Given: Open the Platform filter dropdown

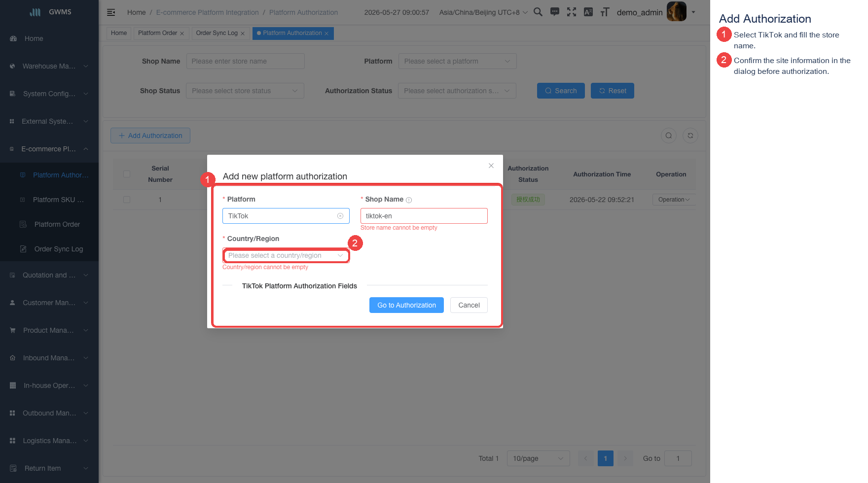Looking at the screenshot, I should coord(457,61).
